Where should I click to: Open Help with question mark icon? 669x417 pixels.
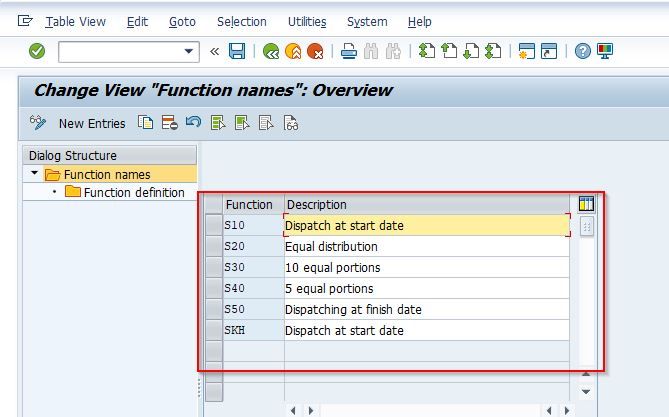[582, 52]
